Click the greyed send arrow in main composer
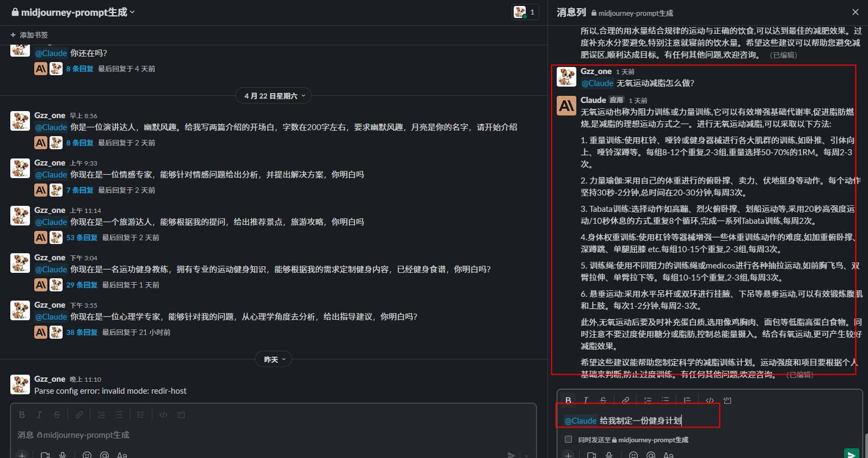Screen dimensions: 868x458 click(511, 455)
